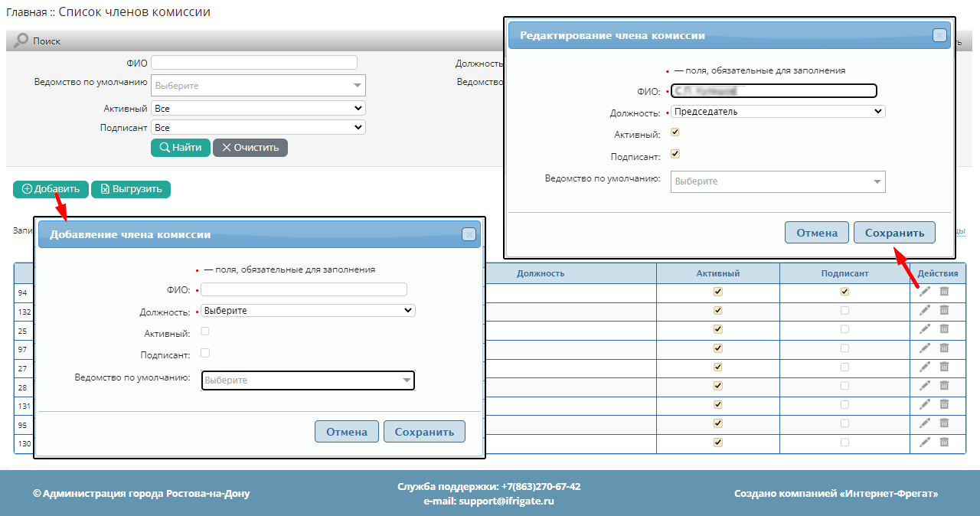Uncheck Подписант in the edit dialog
This screenshot has height=516, width=980.
[x=675, y=154]
